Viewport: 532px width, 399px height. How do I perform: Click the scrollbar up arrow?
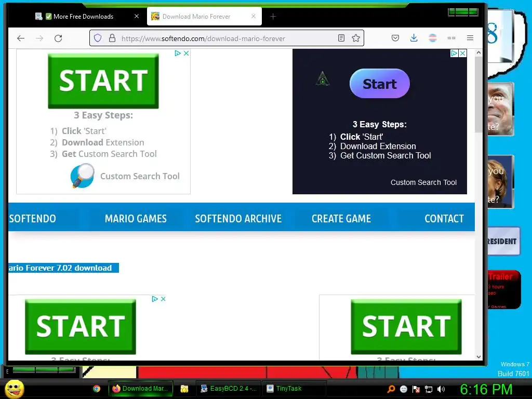pos(478,52)
